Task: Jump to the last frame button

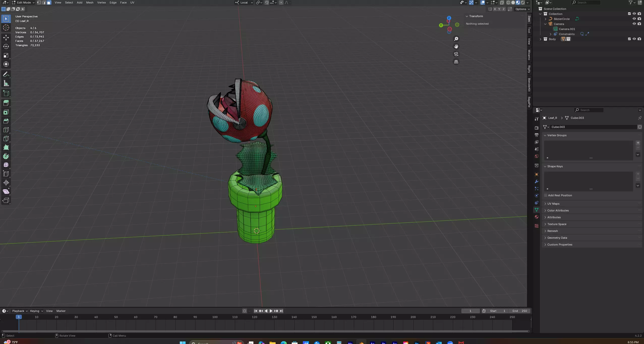Action: pos(281,311)
